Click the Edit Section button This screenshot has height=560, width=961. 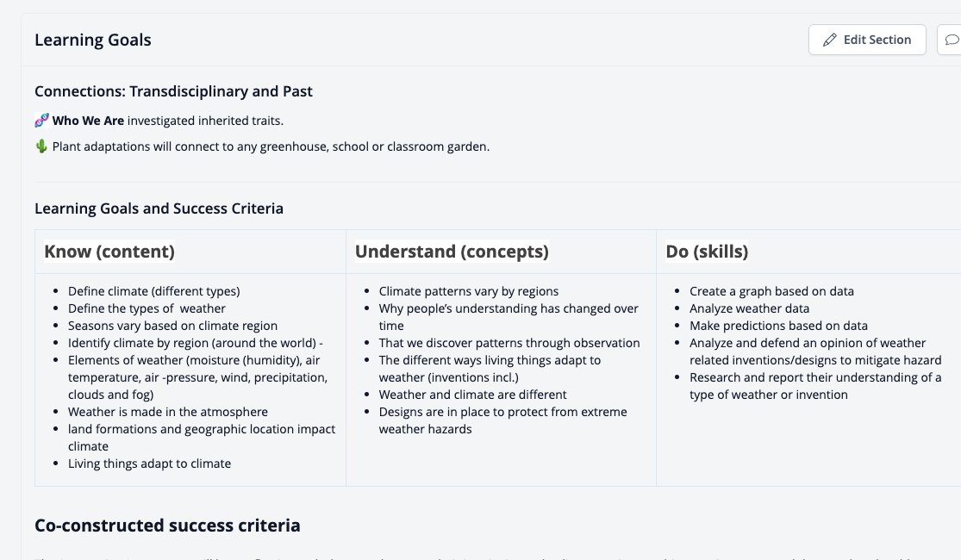click(866, 40)
